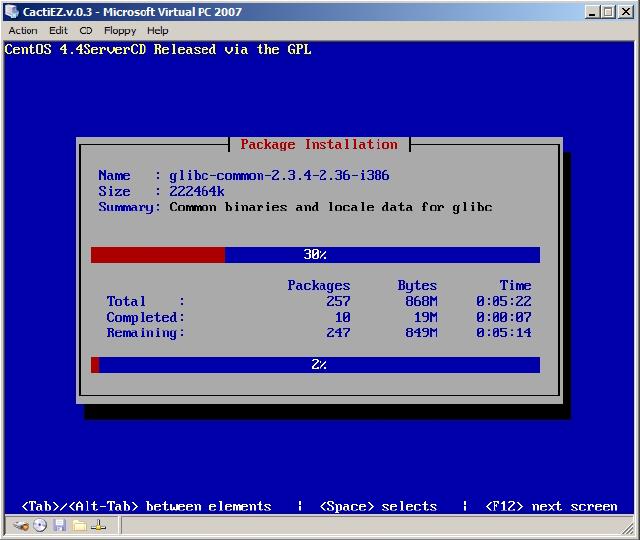The width and height of the screenshot is (640, 540).
Task: Click package name glibc-common-2.3.4-2.36-i386
Action: 279,176
